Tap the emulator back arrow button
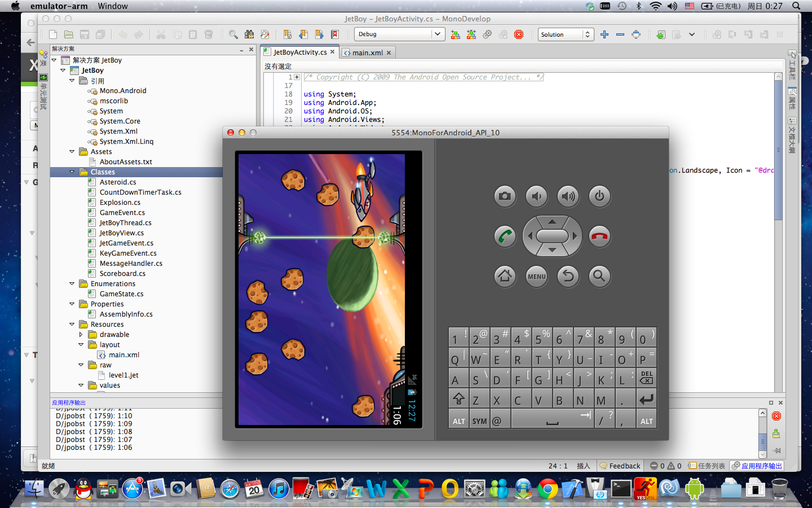The image size is (812, 508). pyautogui.click(x=568, y=276)
